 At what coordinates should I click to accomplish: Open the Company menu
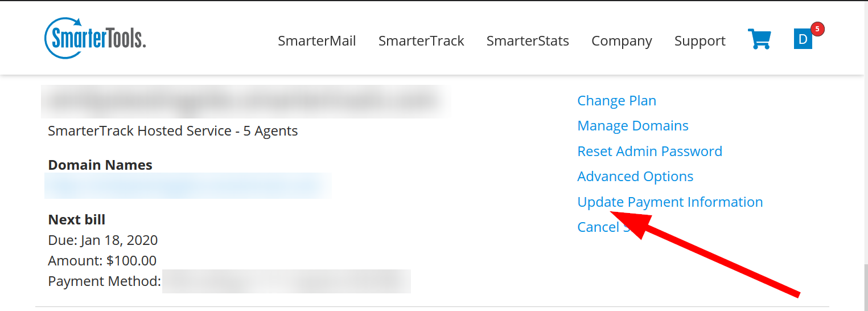point(622,41)
